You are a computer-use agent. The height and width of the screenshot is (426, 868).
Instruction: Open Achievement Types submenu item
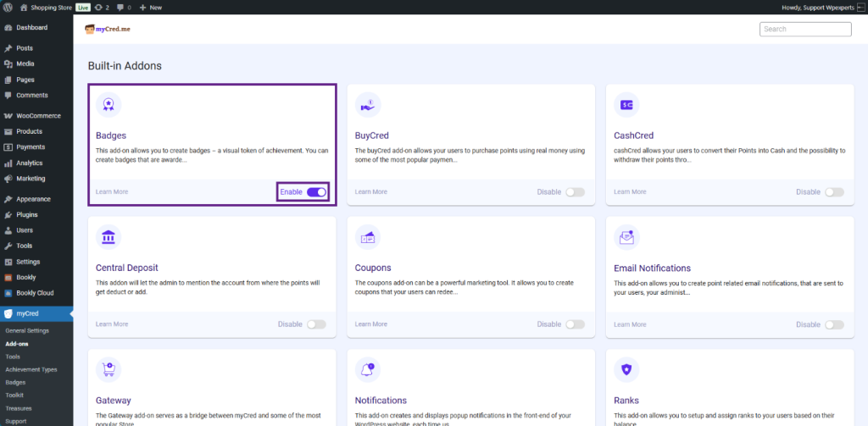point(31,369)
